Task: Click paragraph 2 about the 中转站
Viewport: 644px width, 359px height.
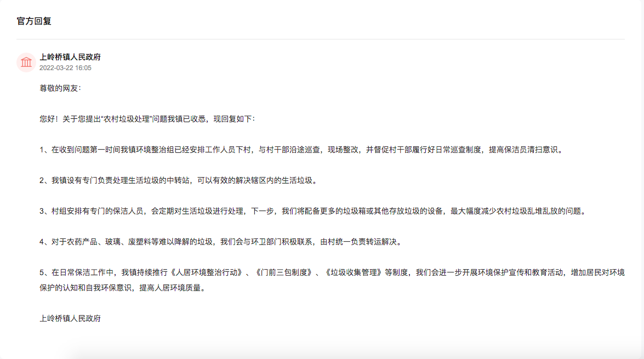Action: (x=178, y=180)
